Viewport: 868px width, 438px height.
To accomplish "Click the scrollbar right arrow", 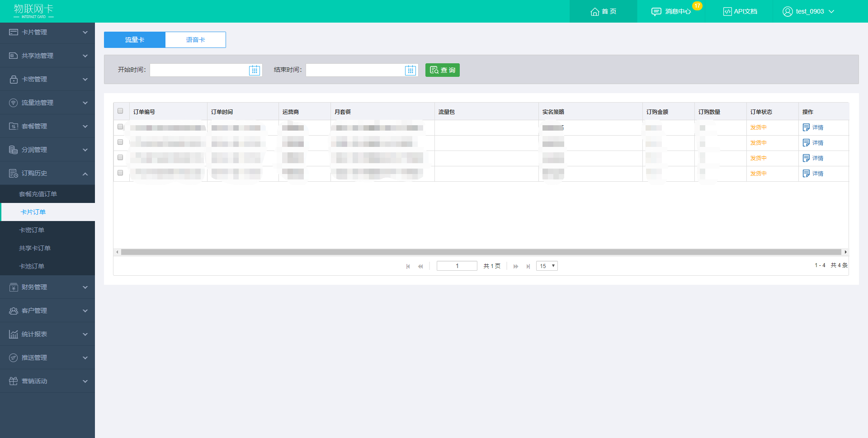I will 845,252.
